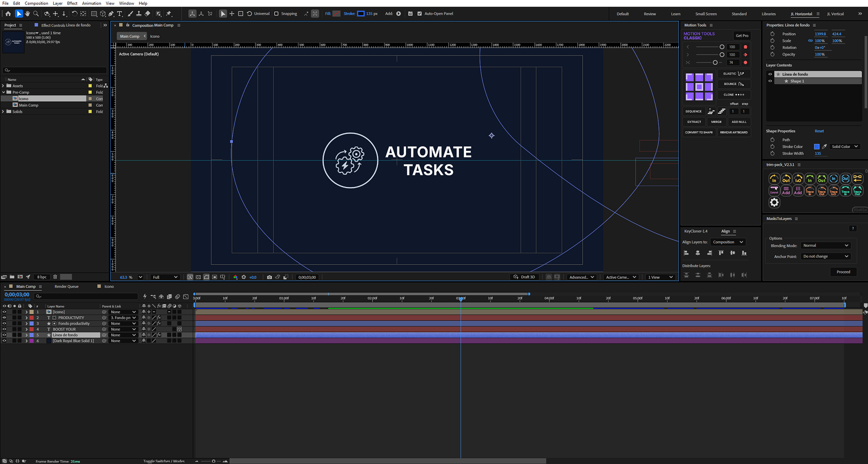Click Reset in Shape Properties
Viewport: 868px width, 464px height.
click(819, 131)
